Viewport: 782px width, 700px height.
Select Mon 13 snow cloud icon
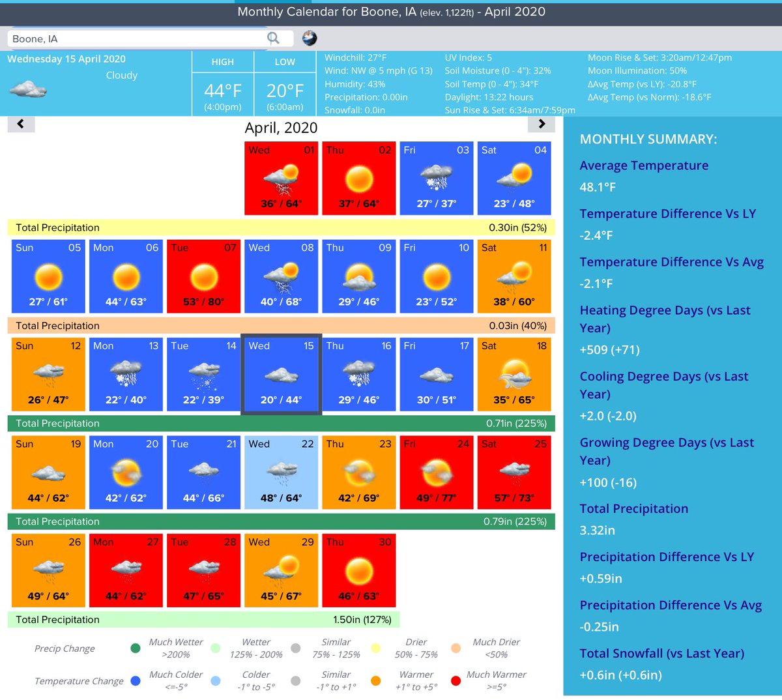click(x=126, y=375)
